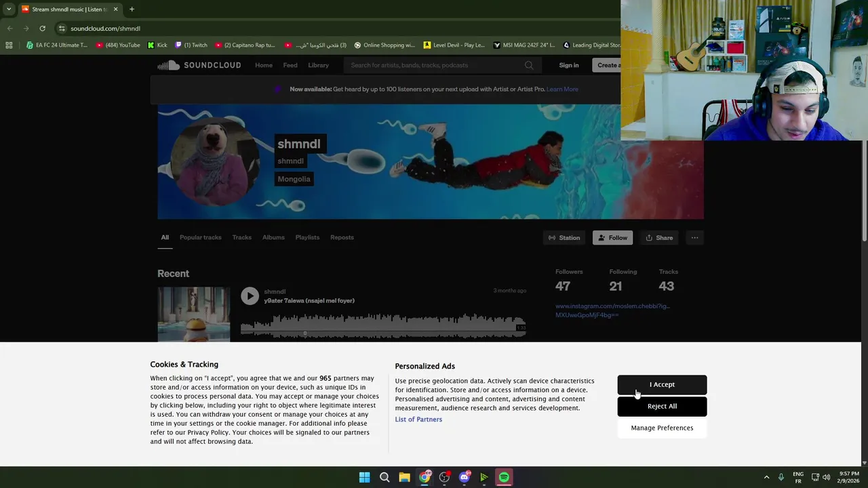Viewport: 868px width, 488px height.
Task: Open Manage Preferences for cookies
Action: click(x=662, y=428)
